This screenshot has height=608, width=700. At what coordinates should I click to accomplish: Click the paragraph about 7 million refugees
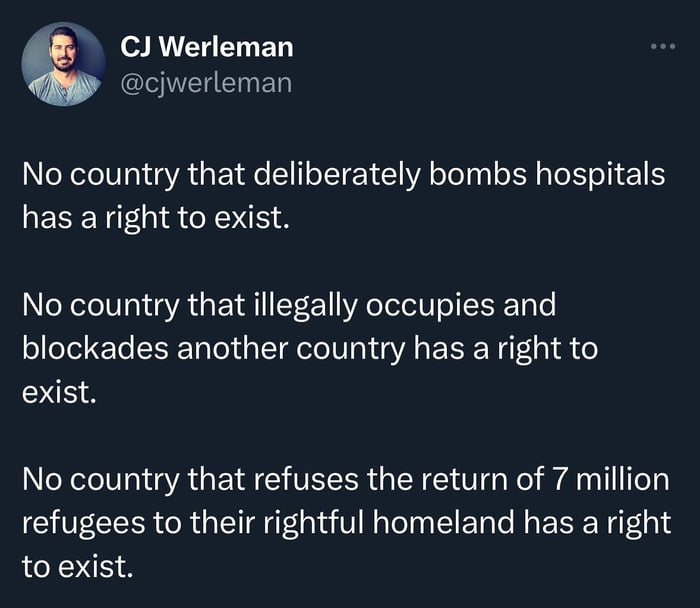tap(345, 523)
